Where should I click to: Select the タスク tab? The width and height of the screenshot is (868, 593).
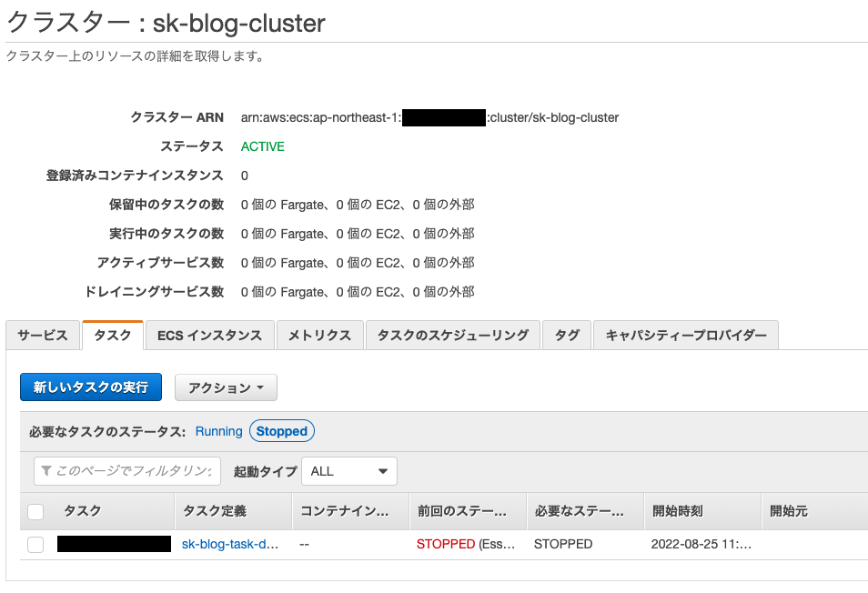click(112, 335)
